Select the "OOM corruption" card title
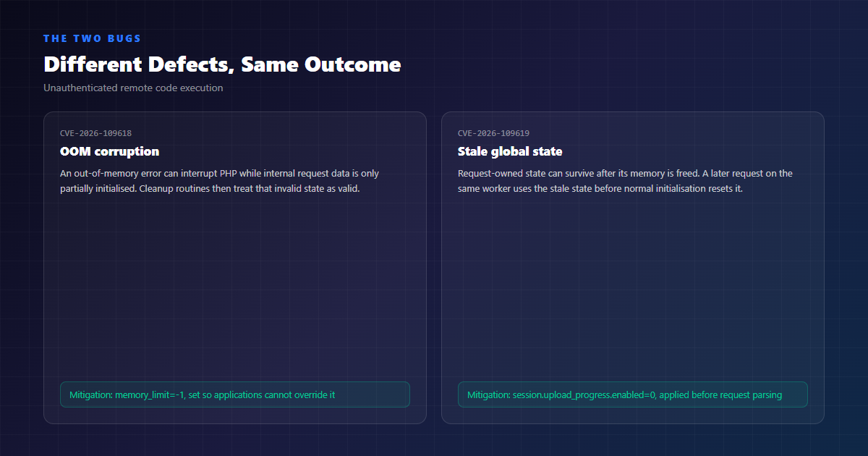 tap(109, 151)
